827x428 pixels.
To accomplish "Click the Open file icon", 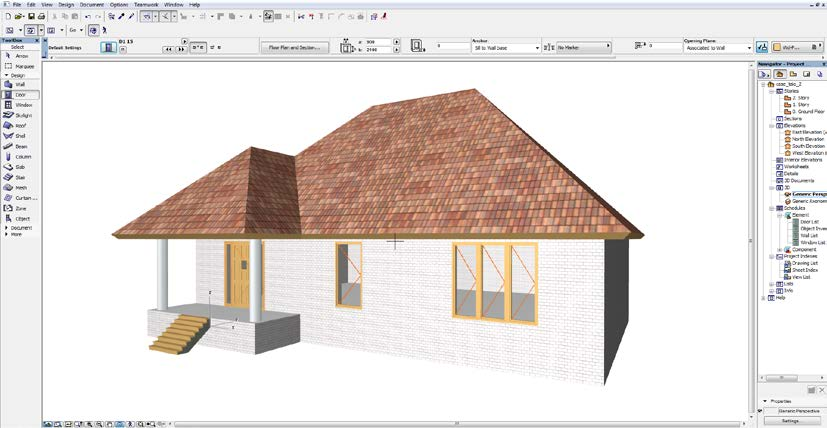I will (18, 17).
